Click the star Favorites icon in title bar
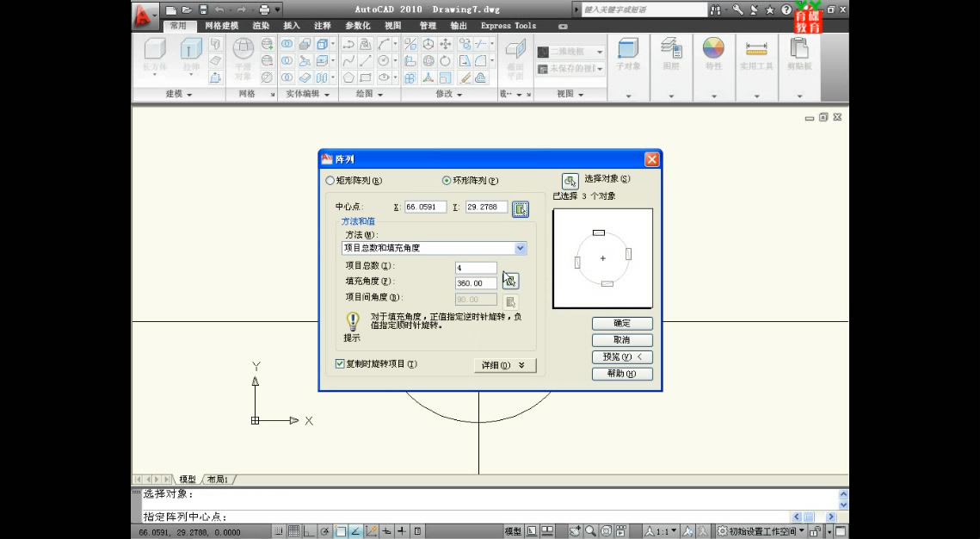The height and width of the screenshot is (539, 980). tap(770, 10)
